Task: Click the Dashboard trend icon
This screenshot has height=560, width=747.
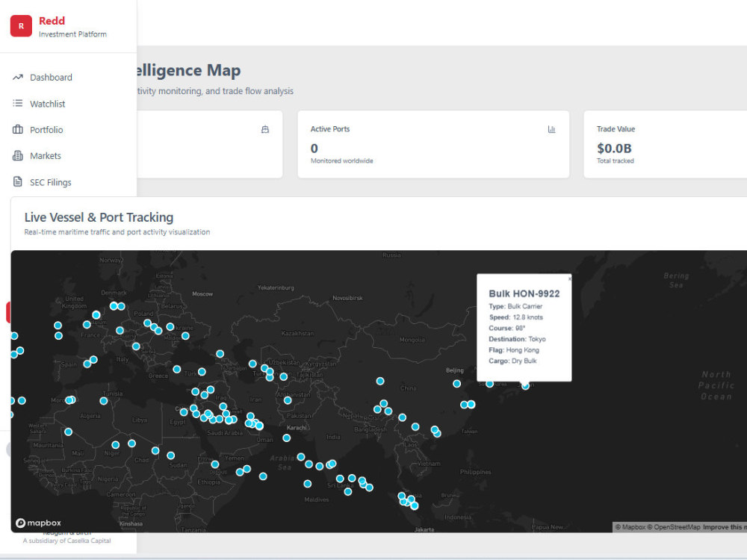Action: coord(18,77)
